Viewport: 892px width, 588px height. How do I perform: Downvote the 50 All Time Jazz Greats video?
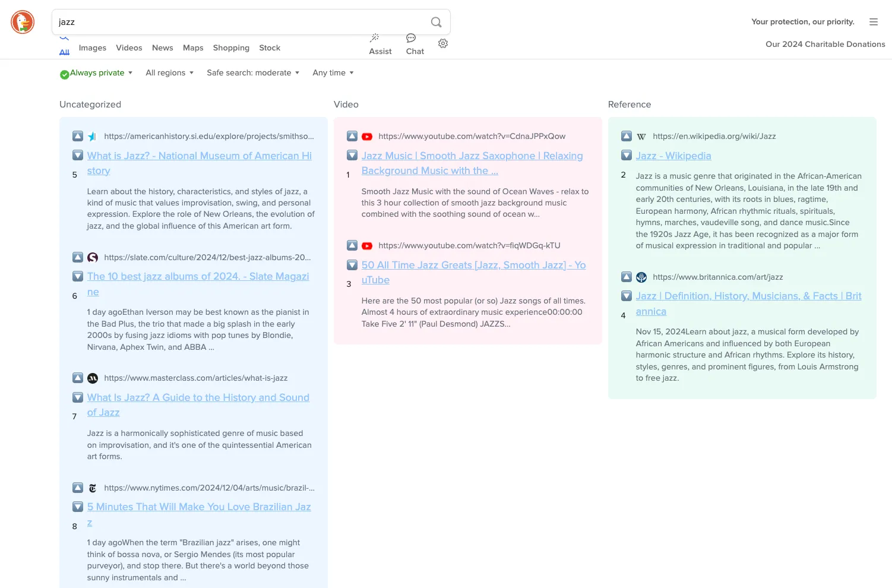pyautogui.click(x=352, y=265)
